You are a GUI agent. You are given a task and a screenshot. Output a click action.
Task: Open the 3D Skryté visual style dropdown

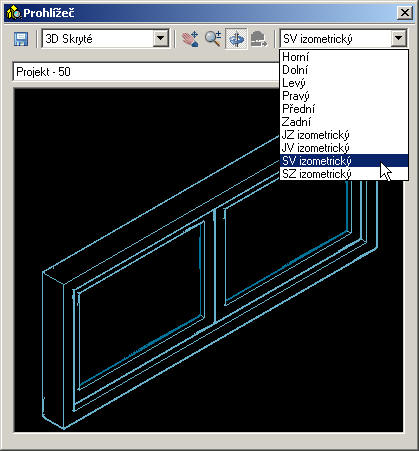click(x=161, y=39)
